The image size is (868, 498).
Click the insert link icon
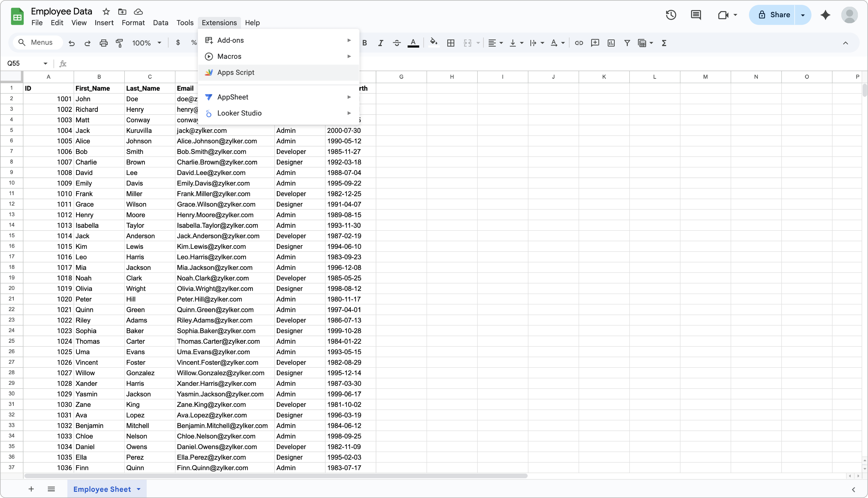[579, 43]
